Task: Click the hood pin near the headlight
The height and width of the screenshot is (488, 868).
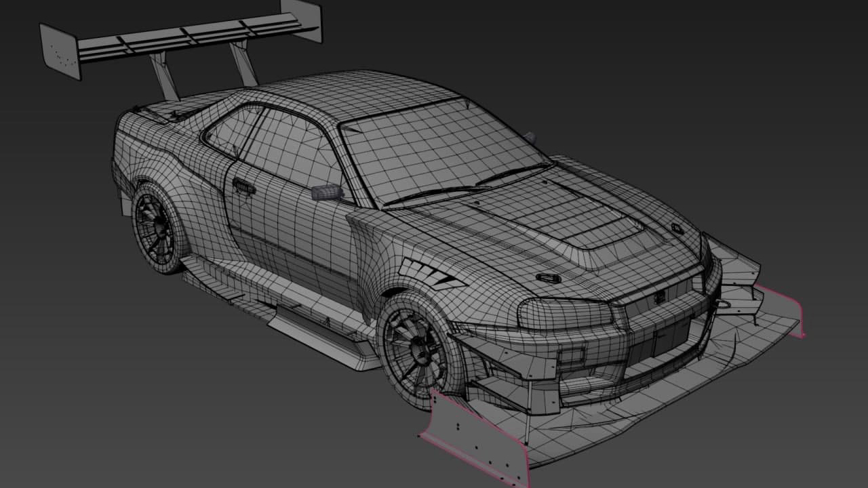Action: tap(547, 277)
